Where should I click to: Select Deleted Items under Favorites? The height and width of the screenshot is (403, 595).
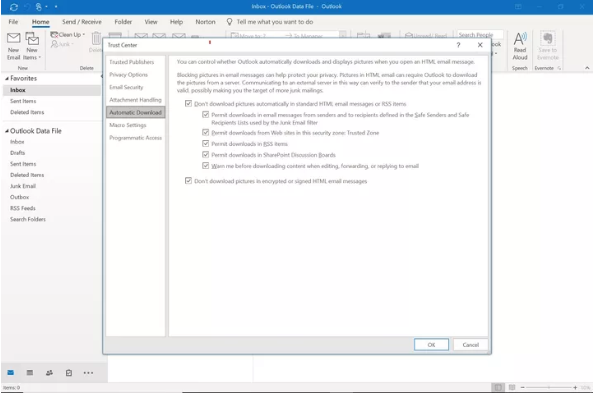[27, 112]
